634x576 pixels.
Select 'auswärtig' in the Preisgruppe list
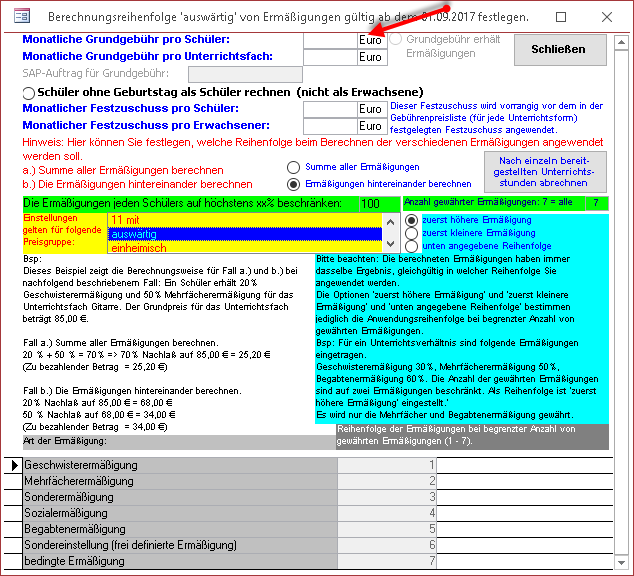click(x=245, y=234)
